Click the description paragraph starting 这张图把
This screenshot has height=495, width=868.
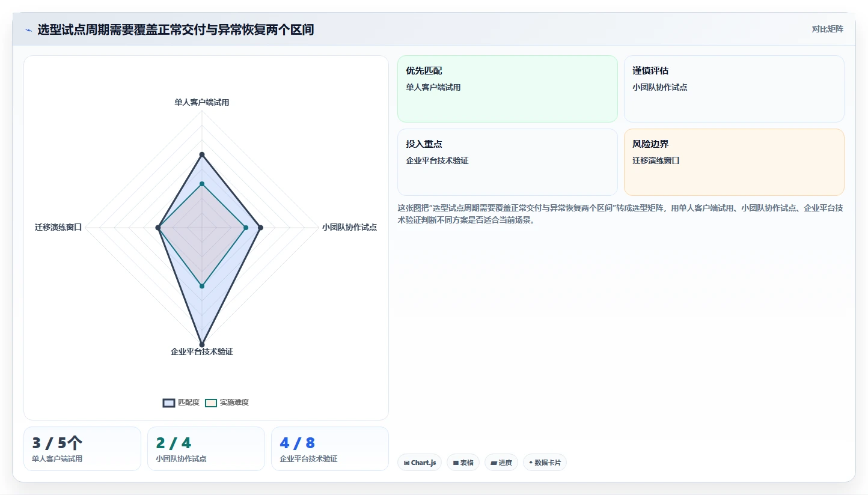tap(620, 214)
